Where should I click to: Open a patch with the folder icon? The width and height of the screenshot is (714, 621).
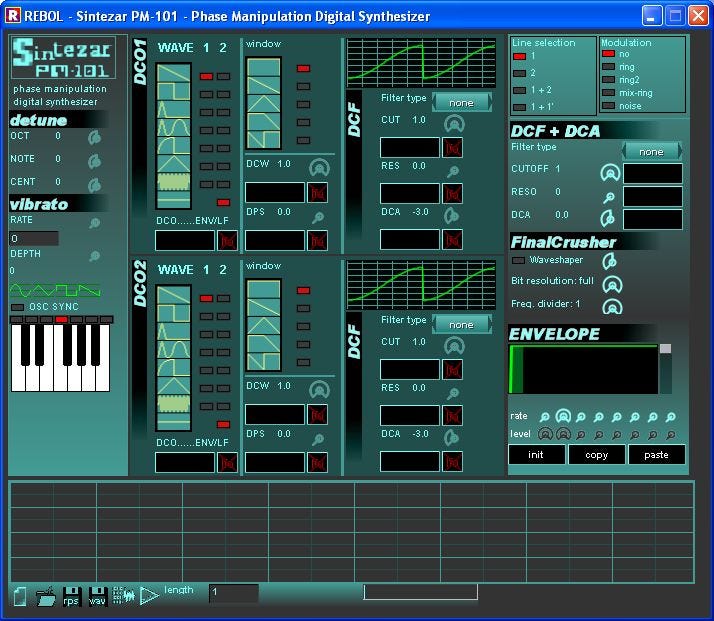click(46, 596)
